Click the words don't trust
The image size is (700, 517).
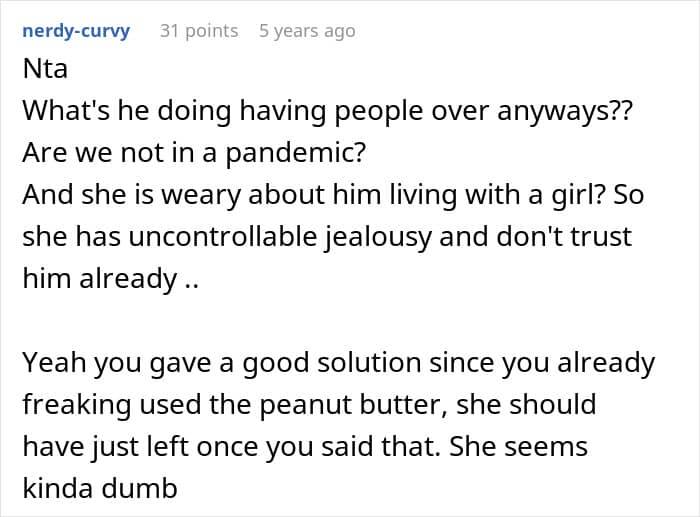pyautogui.click(x=519, y=236)
